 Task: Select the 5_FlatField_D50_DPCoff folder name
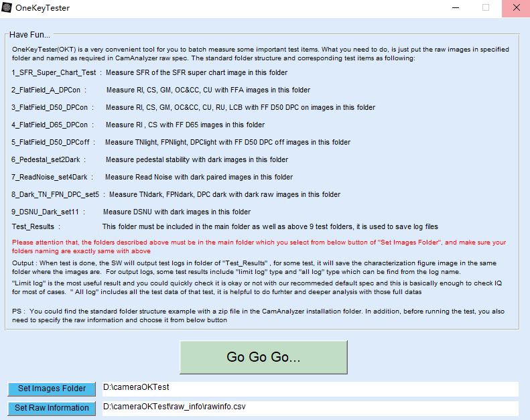pos(51,142)
